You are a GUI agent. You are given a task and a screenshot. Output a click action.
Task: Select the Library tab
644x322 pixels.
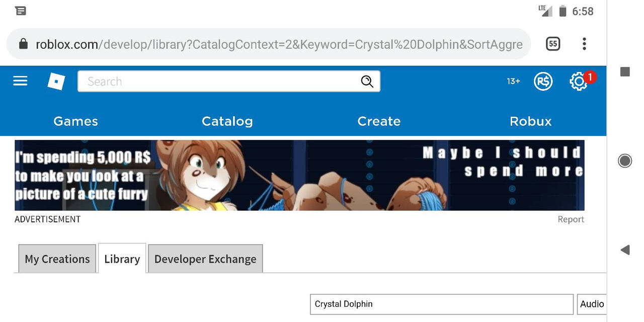(x=122, y=259)
